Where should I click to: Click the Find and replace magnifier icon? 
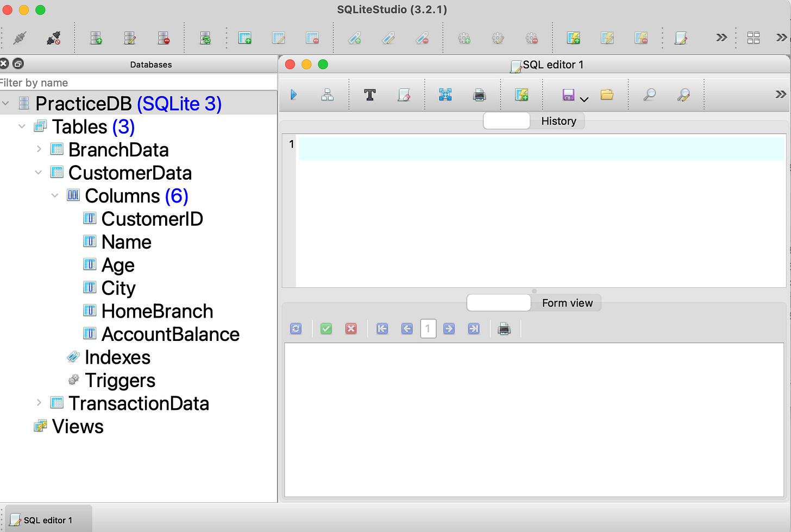coord(683,95)
